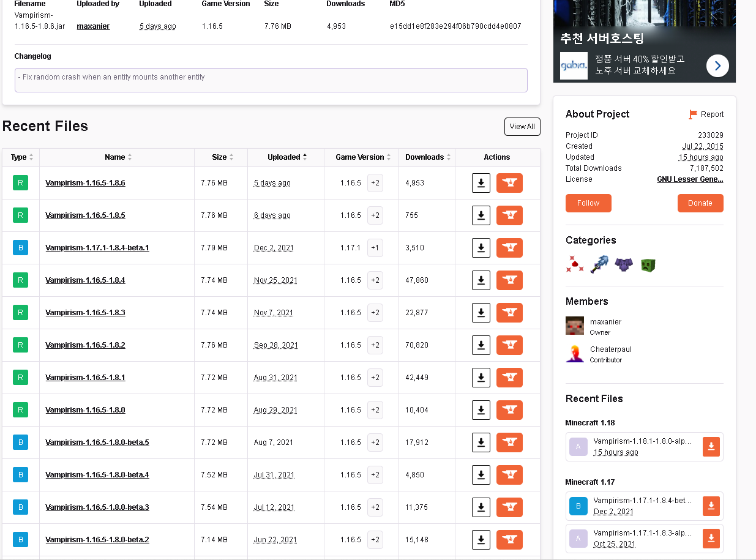Open the red potion category icon
Image resolution: width=756 pixels, height=560 pixels.
[x=575, y=264]
